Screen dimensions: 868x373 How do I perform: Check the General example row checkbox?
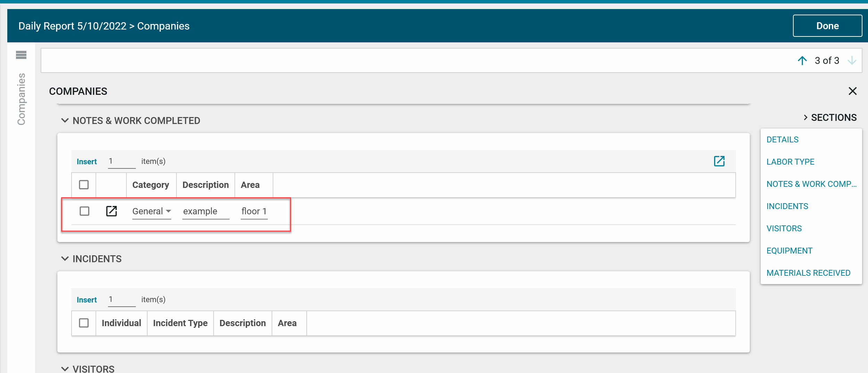(x=84, y=211)
